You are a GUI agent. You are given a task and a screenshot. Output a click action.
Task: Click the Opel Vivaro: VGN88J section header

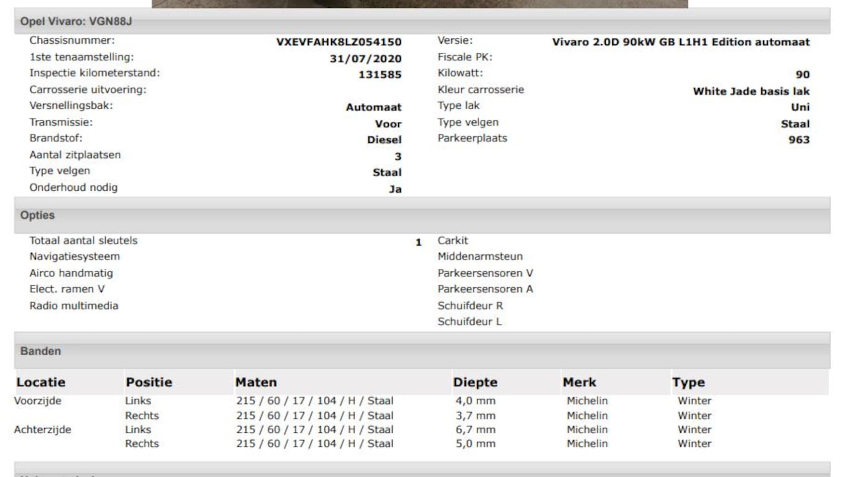pyautogui.click(x=422, y=21)
